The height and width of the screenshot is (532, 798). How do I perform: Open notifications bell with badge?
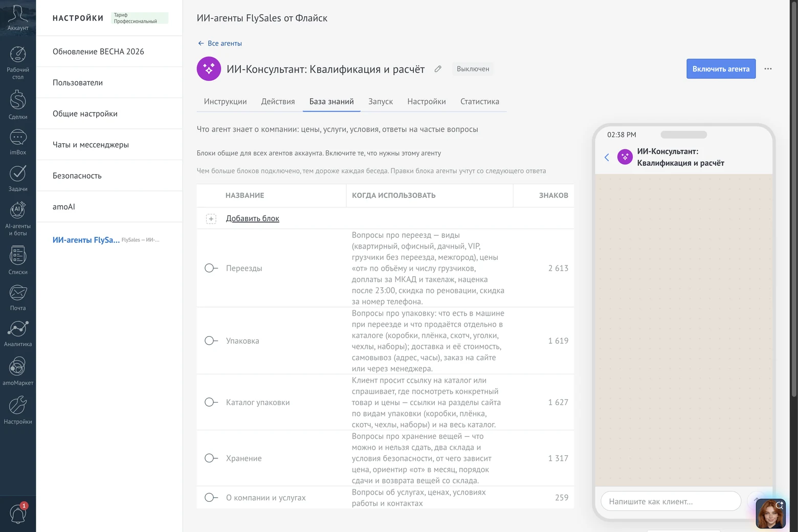pos(18,513)
